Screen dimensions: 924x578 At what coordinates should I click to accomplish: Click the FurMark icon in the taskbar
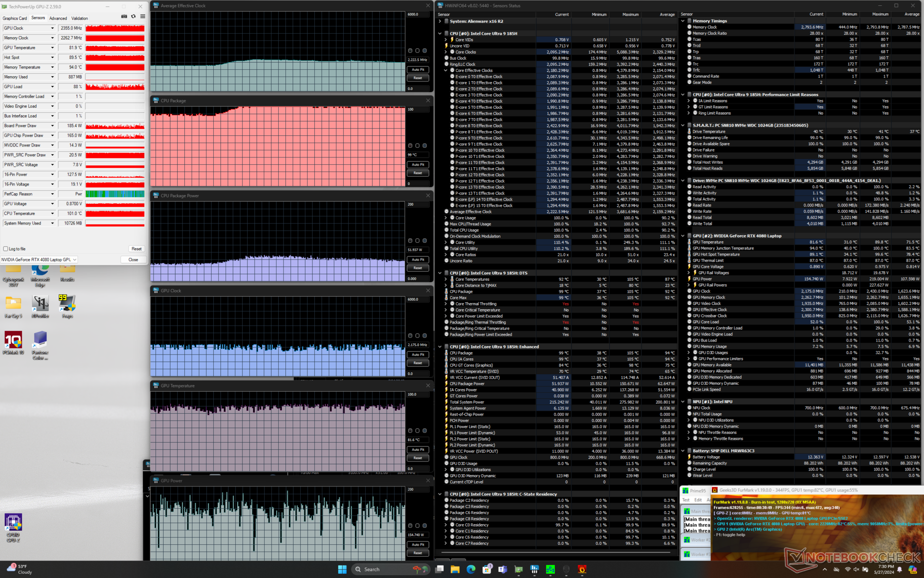point(582,569)
